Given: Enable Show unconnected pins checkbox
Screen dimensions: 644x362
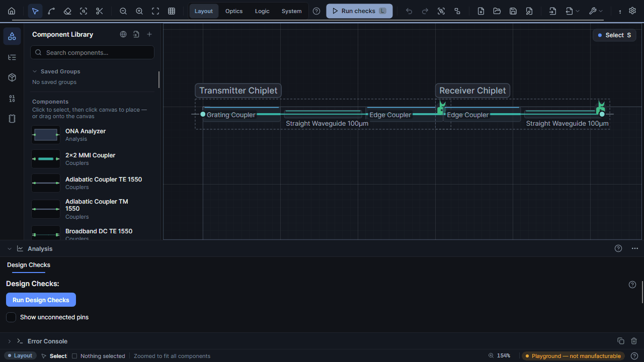Looking at the screenshot, I should [11, 317].
